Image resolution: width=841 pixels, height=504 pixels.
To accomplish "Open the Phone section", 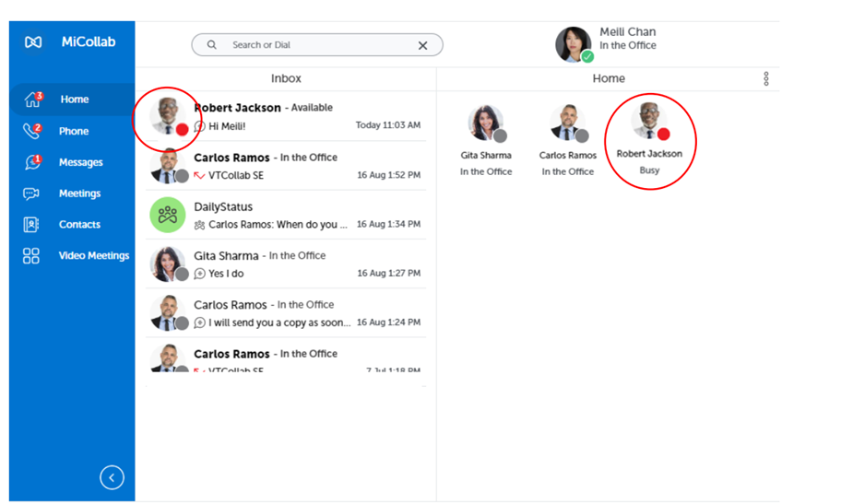I will pyautogui.click(x=72, y=131).
